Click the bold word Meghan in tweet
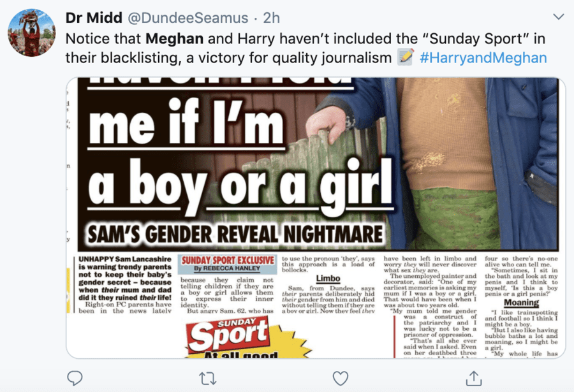The image size is (574, 392). click(172, 37)
